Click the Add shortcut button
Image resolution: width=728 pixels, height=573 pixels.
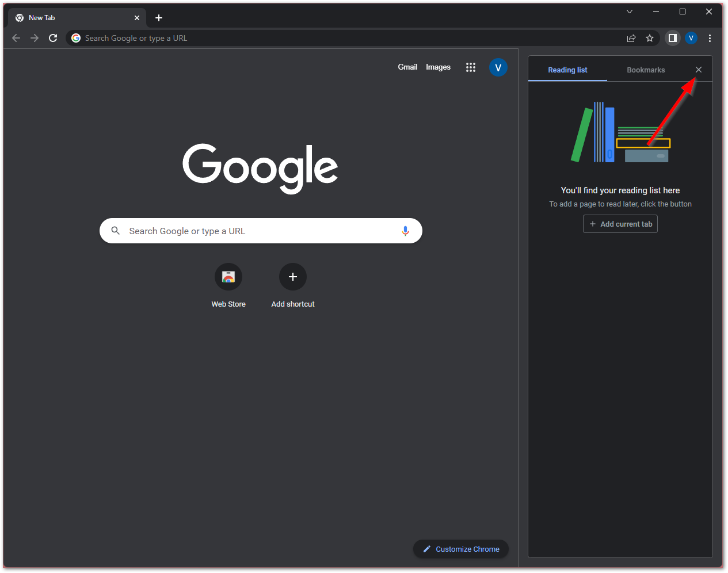(293, 286)
